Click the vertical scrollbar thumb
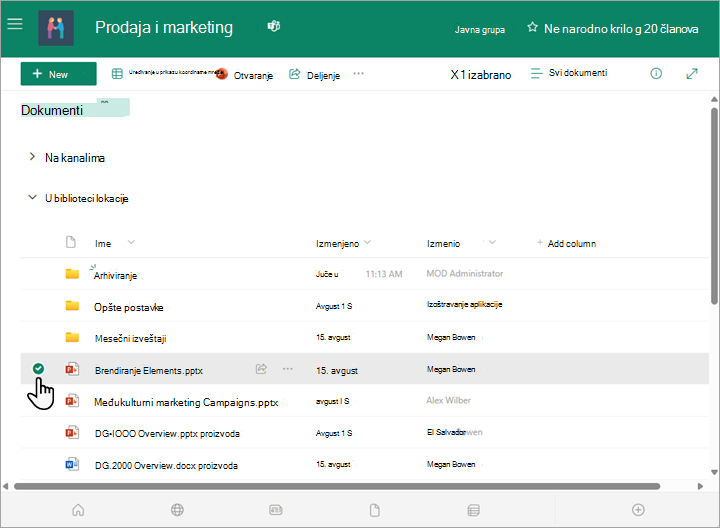 tap(714, 206)
